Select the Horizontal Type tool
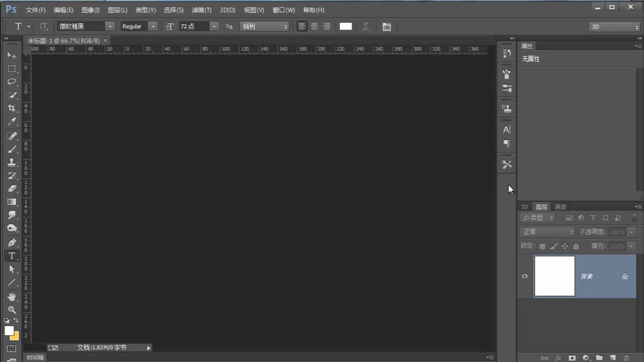Image resolution: width=644 pixels, height=362 pixels. 12,256
